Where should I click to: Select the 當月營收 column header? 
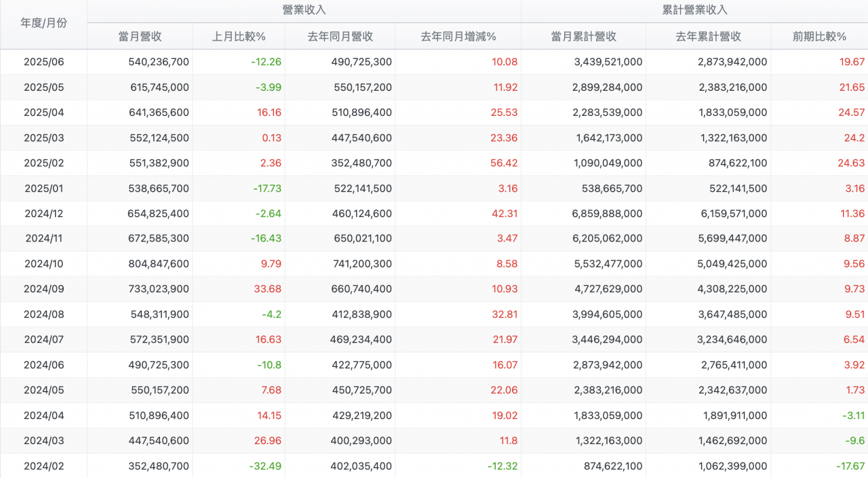click(140, 37)
